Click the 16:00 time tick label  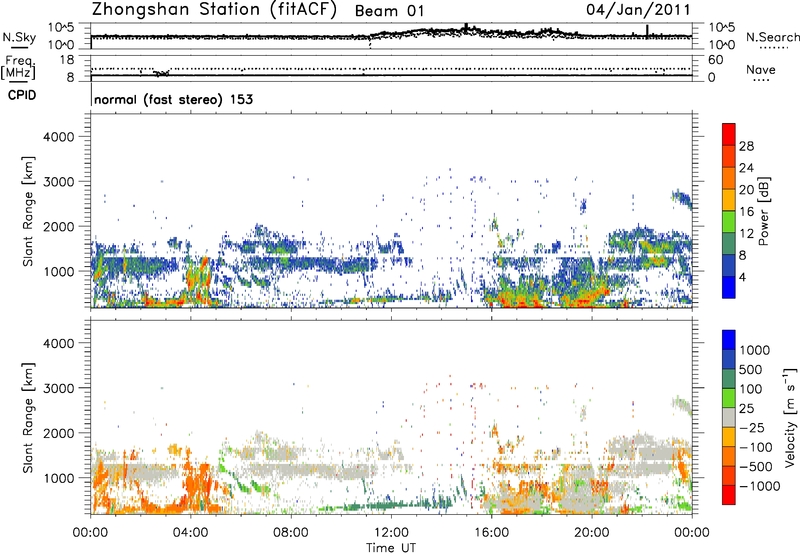coord(491,533)
